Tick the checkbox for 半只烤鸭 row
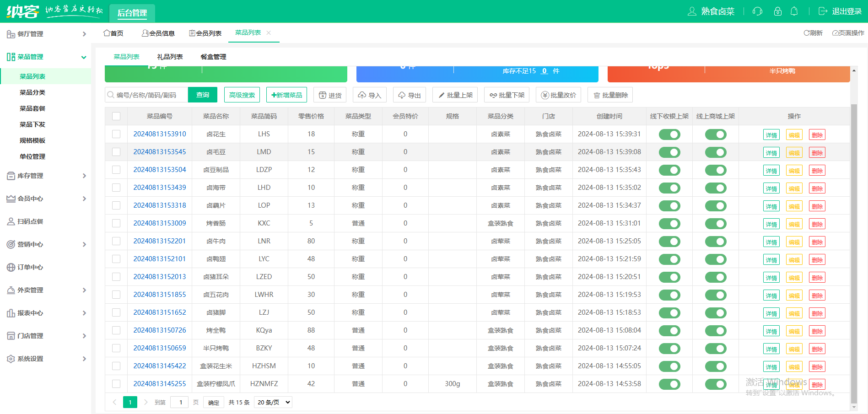868x414 pixels. point(116,348)
